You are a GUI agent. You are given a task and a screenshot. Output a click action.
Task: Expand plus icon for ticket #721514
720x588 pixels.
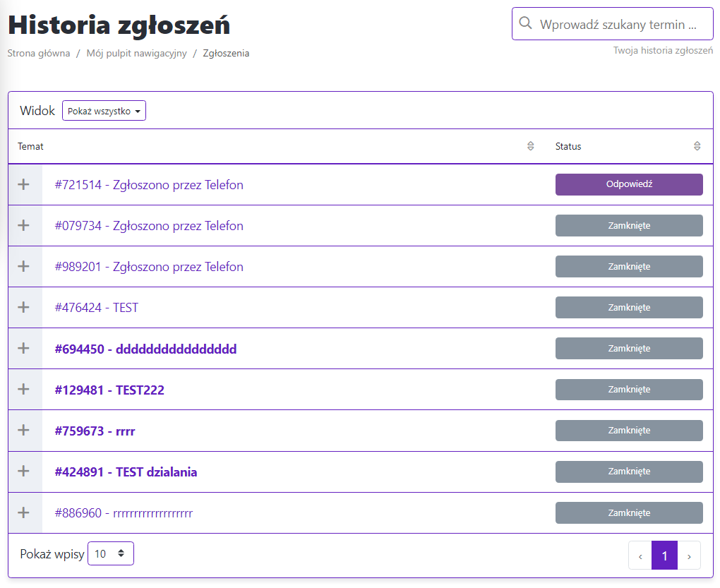[x=24, y=185]
